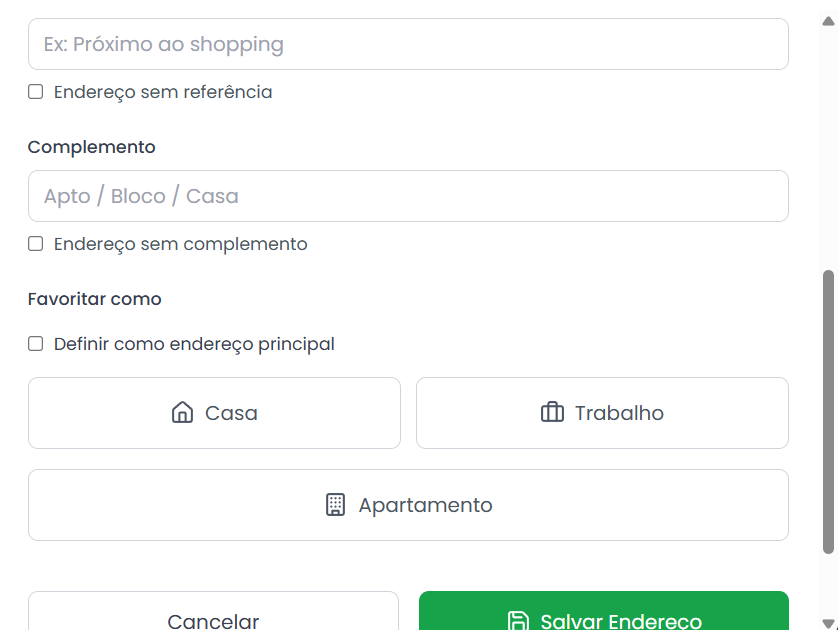The width and height of the screenshot is (838, 630).
Task: Pick the Apartamento favorite option
Action: [408, 505]
